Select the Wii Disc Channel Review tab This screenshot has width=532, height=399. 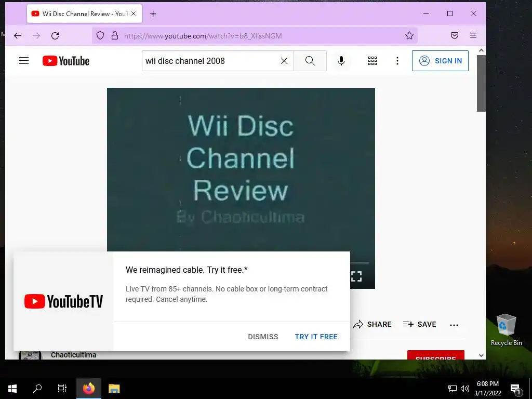click(x=85, y=14)
